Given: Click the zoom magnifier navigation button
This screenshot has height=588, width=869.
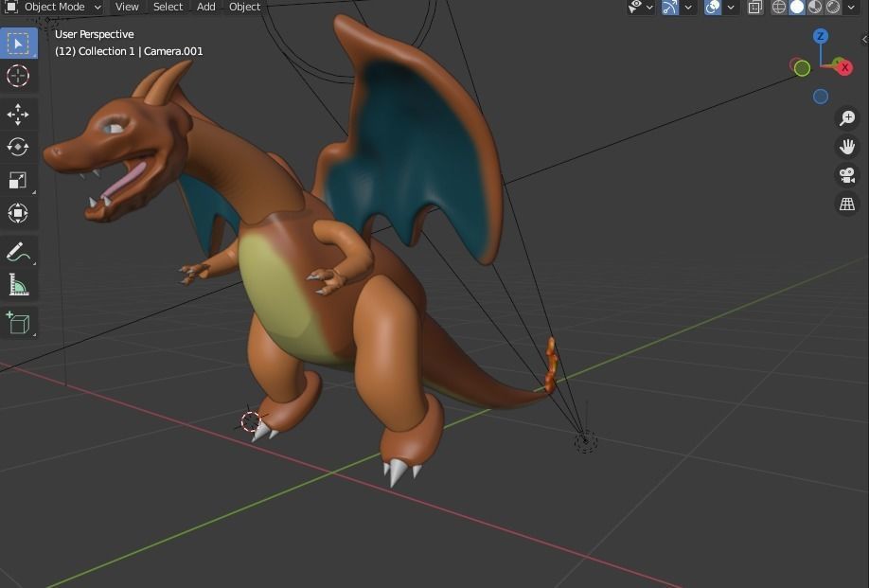Looking at the screenshot, I should pos(847,118).
